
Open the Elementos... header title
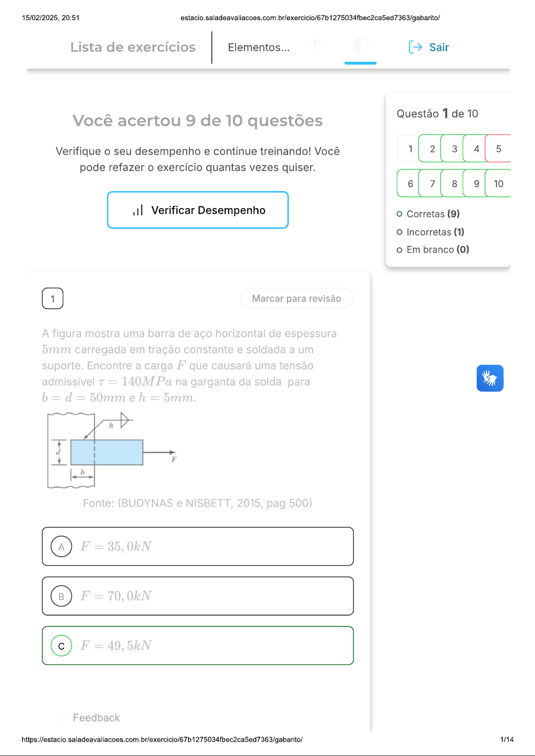pyautogui.click(x=259, y=48)
